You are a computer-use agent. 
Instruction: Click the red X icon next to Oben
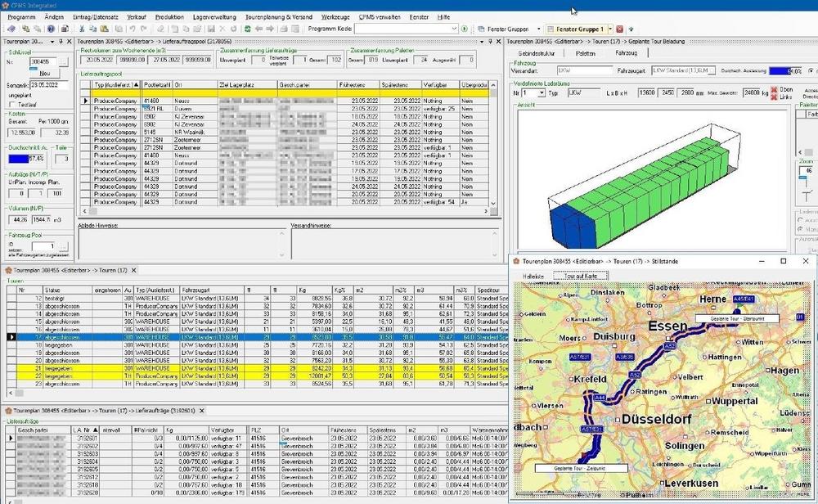coord(774,89)
